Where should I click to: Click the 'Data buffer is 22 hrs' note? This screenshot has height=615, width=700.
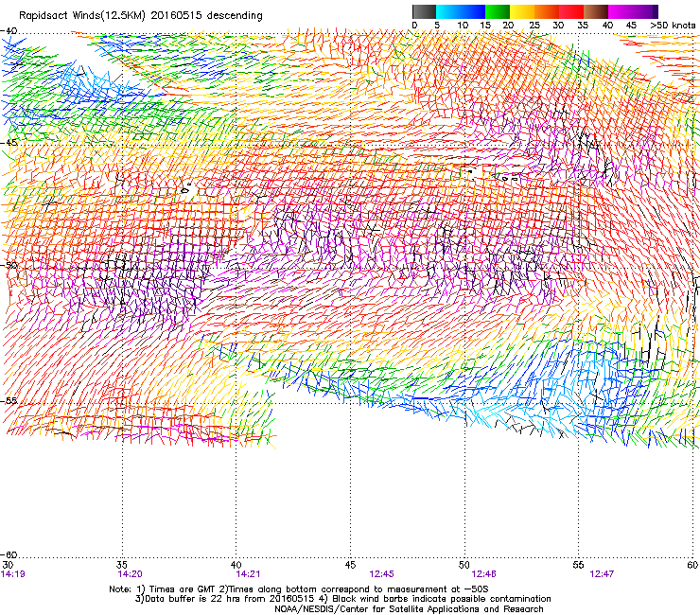point(342,599)
